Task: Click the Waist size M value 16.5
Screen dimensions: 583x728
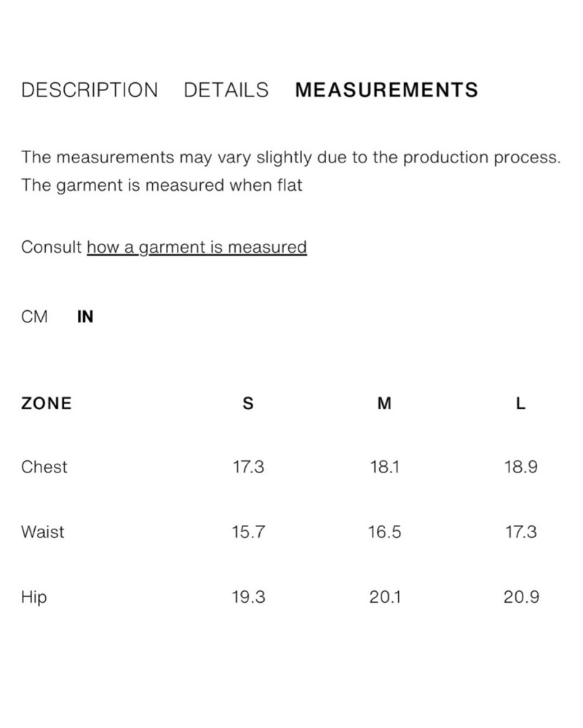Action: click(384, 531)
